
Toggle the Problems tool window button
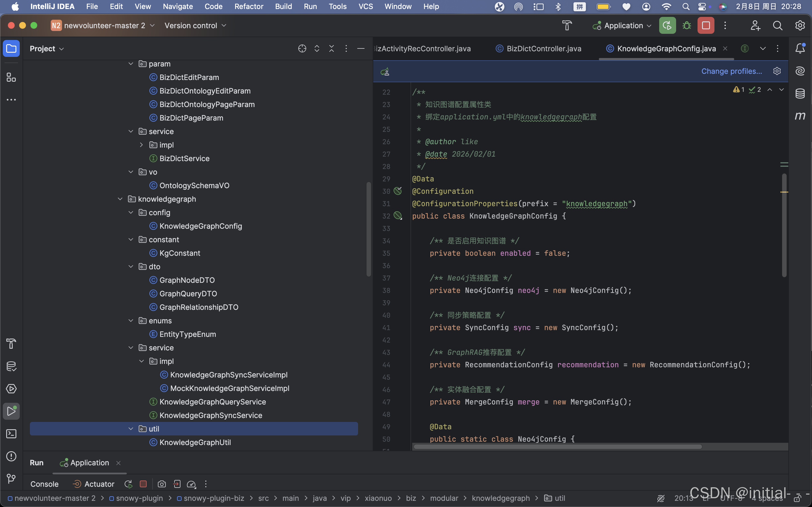click(11, 456)
